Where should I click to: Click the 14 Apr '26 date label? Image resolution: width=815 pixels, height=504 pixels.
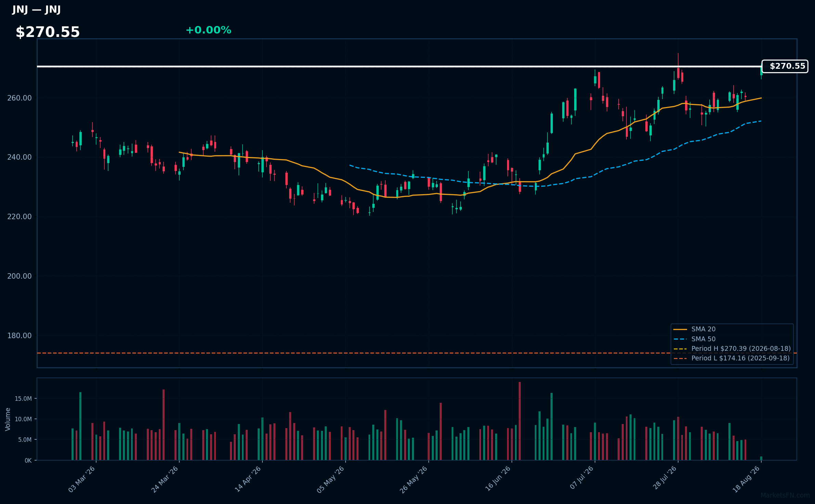248,479
